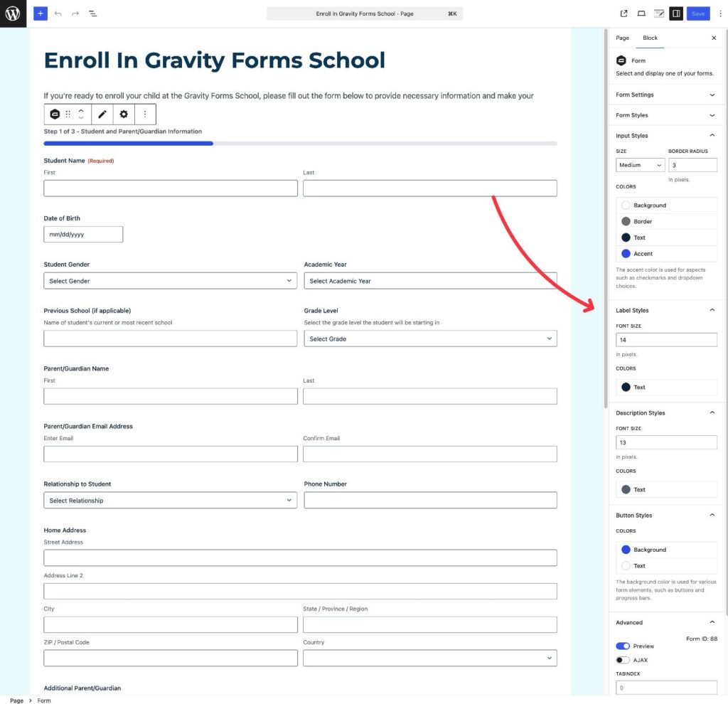Open the block inserter plus button
This screenshot has height=704, width=728.
pos(41,14)
